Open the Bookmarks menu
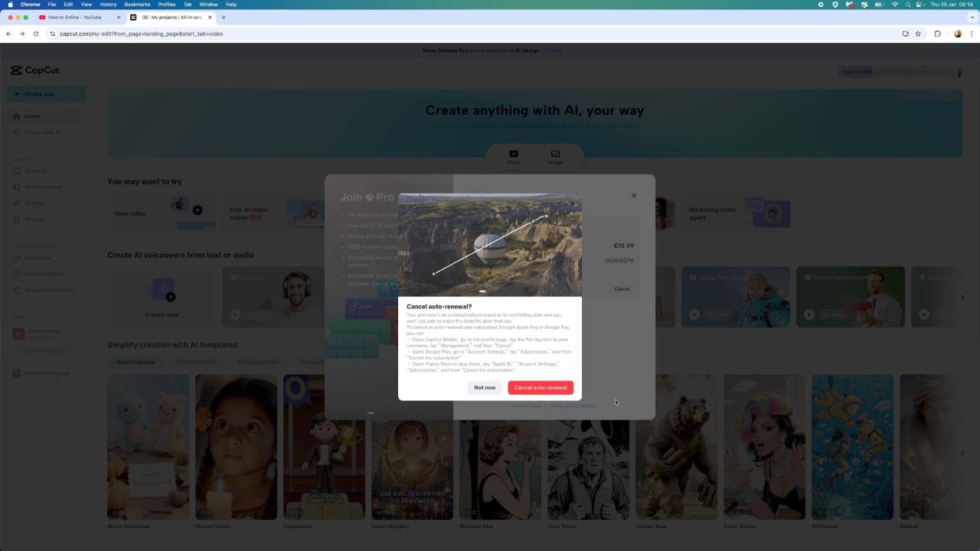This screenshot has width=980, height=551. pyautogui.click(x=137, y=5)
